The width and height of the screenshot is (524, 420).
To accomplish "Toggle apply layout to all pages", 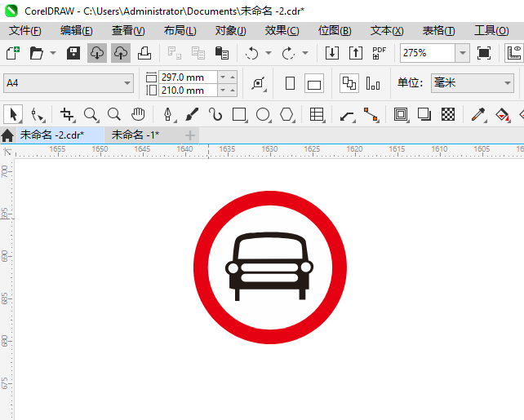I will (349, 83).
